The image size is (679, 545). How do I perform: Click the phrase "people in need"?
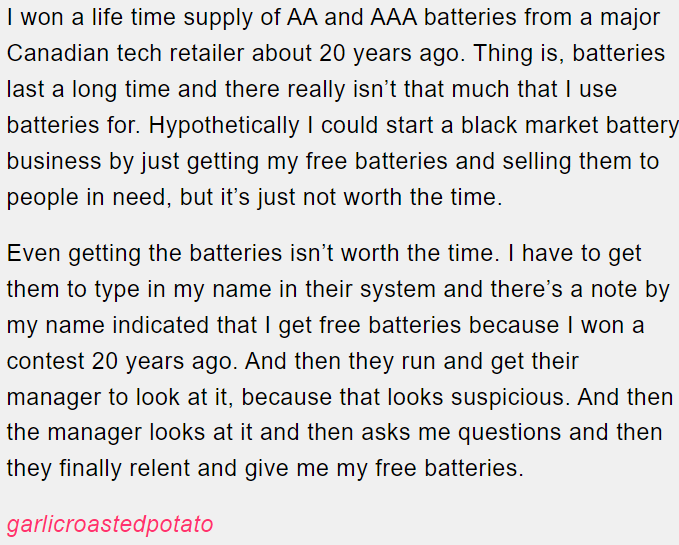[86, 198]
